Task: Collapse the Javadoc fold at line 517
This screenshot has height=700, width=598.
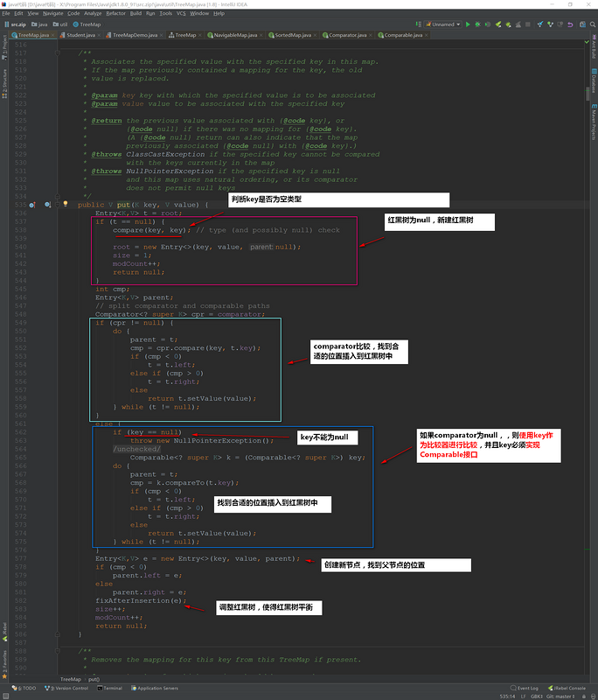Action: (x=58, y=53)
